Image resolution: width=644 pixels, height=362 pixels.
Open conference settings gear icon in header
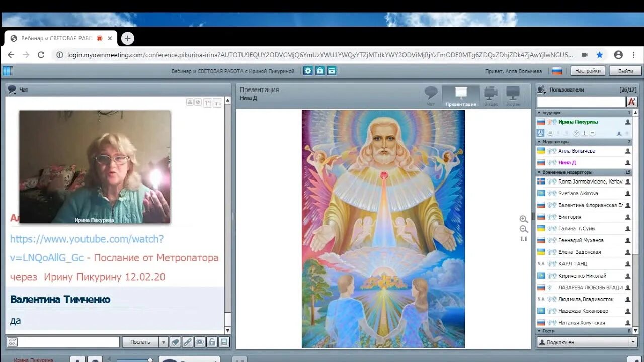pyautogui.click(x=308, y=71)
